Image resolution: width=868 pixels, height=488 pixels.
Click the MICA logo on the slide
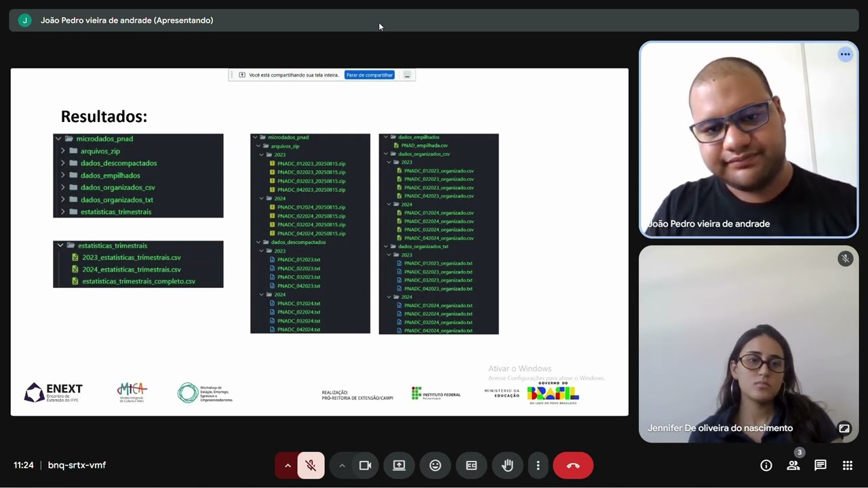[x=132, y=392]
